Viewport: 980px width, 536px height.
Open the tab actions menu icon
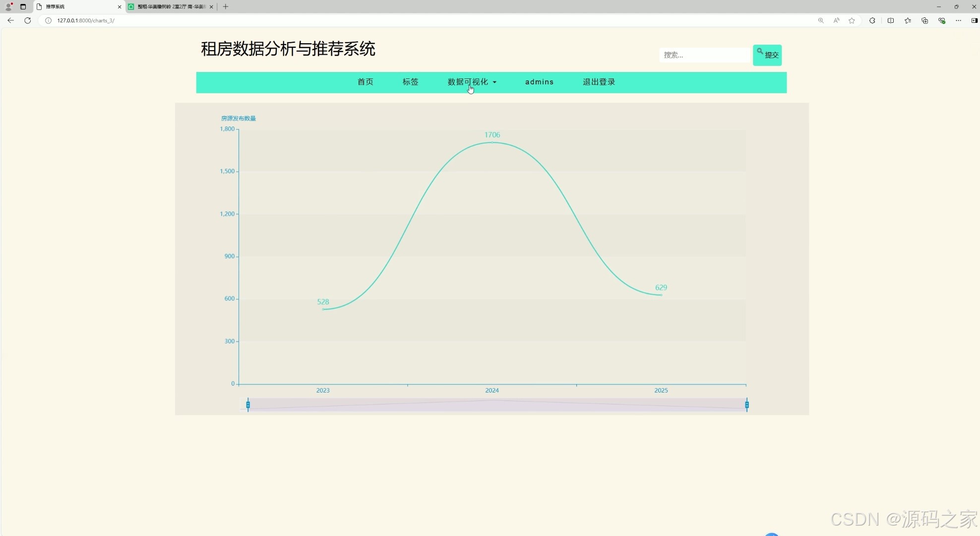(23, 6)
